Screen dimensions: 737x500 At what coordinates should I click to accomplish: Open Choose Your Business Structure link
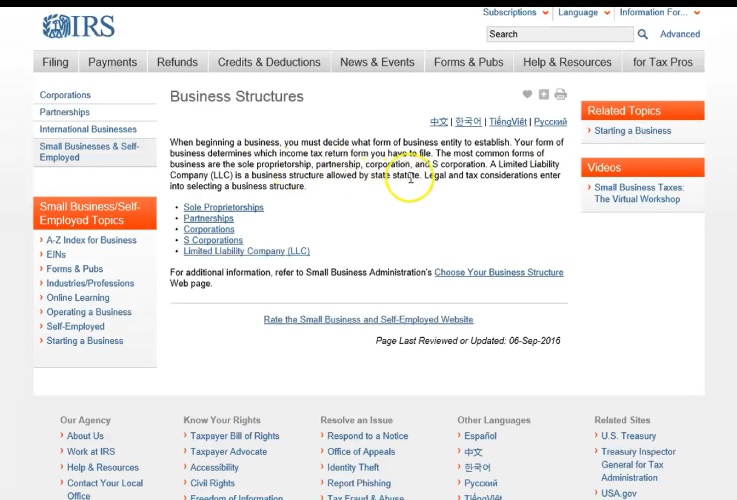pyautogui.click(x=499, y=273)
